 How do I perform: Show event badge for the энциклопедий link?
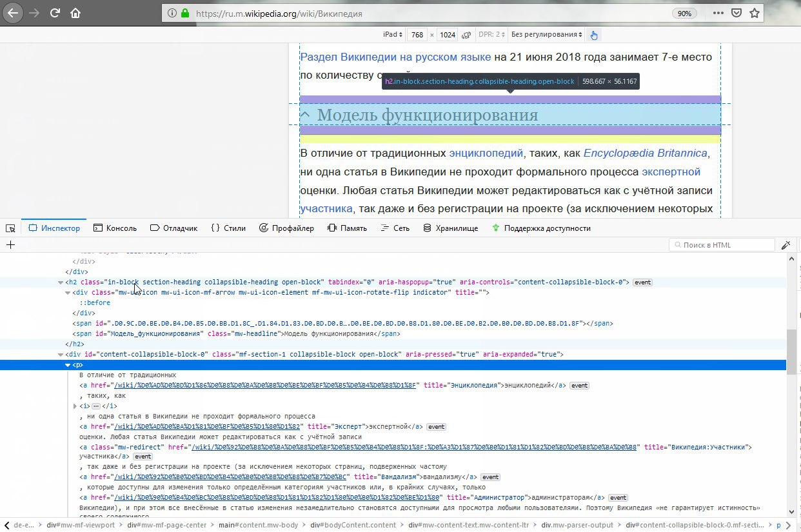(579, 386)
